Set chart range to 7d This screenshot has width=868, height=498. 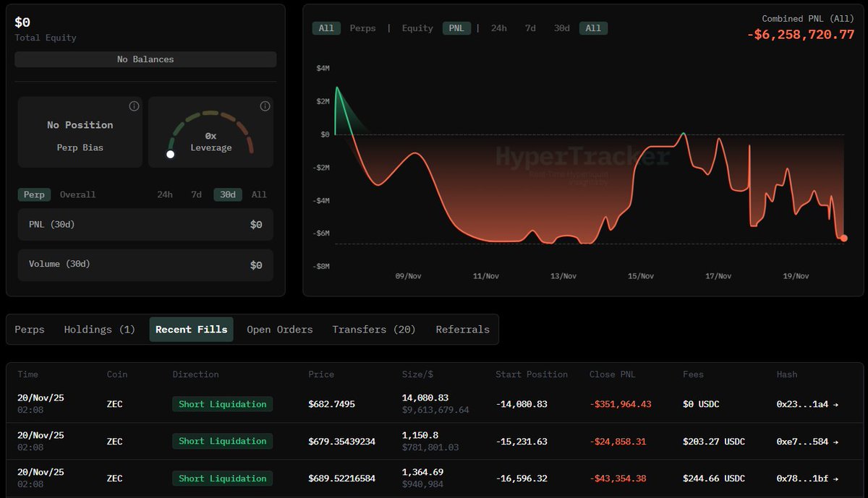click(x=530, y=28)
